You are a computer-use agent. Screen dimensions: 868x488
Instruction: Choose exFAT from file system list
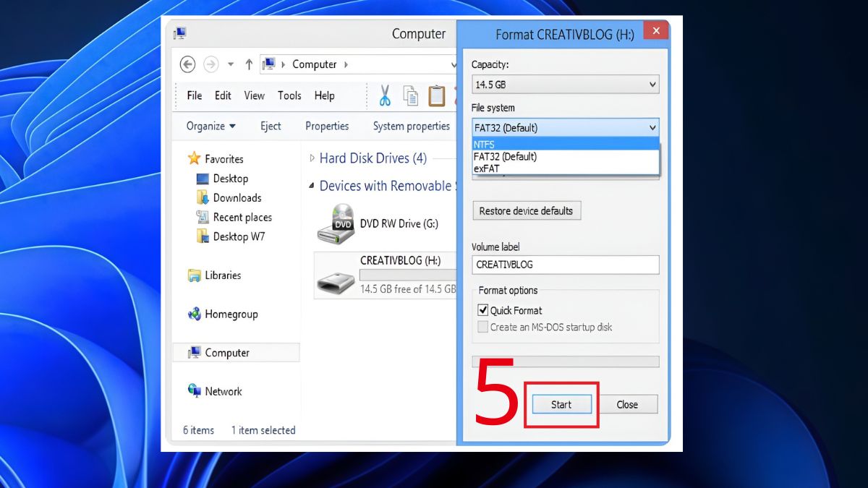(x=566, y=168)
